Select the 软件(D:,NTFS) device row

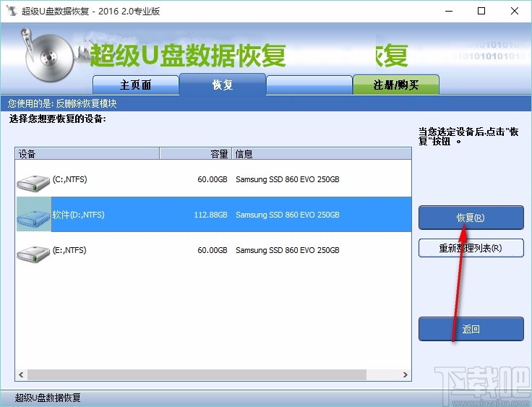click(x=214, y=215)
